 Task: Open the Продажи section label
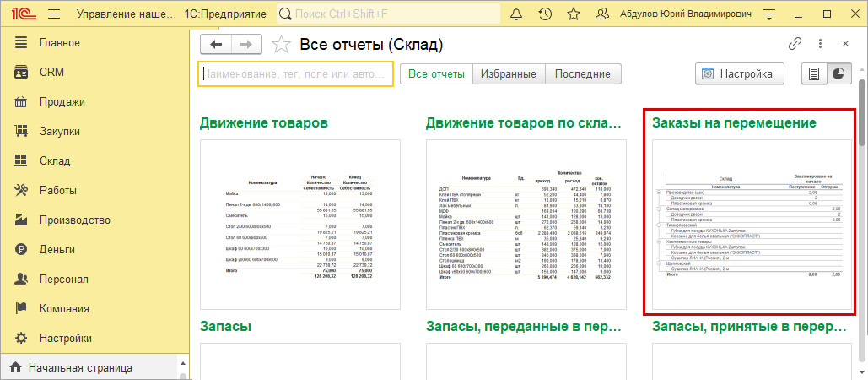62,102
